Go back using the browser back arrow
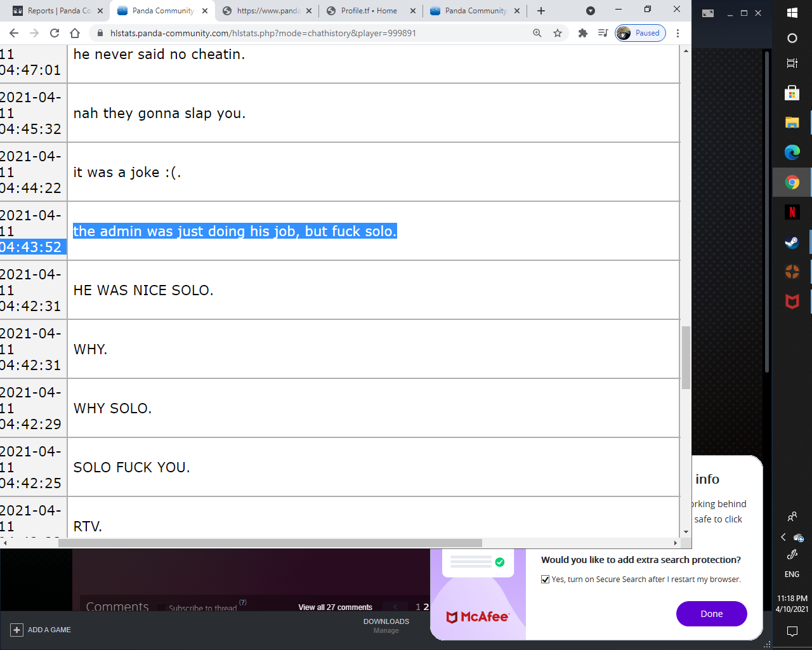This screenshot has width=812, height=650. pos(14,33)
